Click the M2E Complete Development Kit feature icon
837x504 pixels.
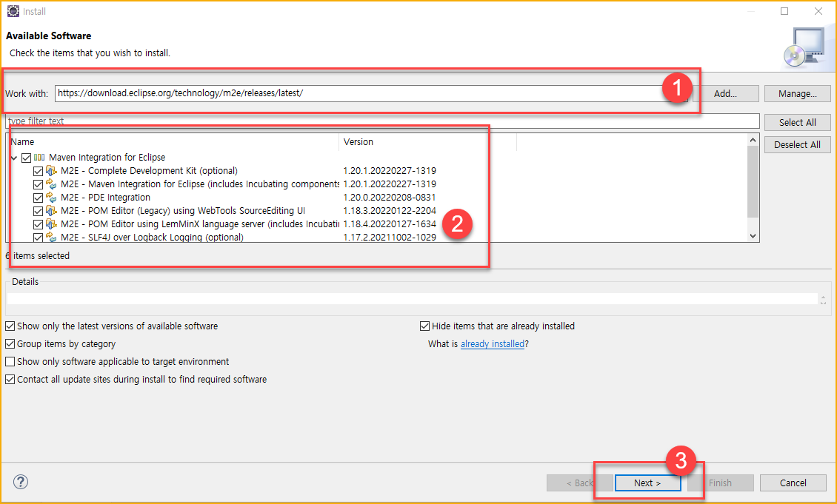pyautogui.click(x=51, y=171)
